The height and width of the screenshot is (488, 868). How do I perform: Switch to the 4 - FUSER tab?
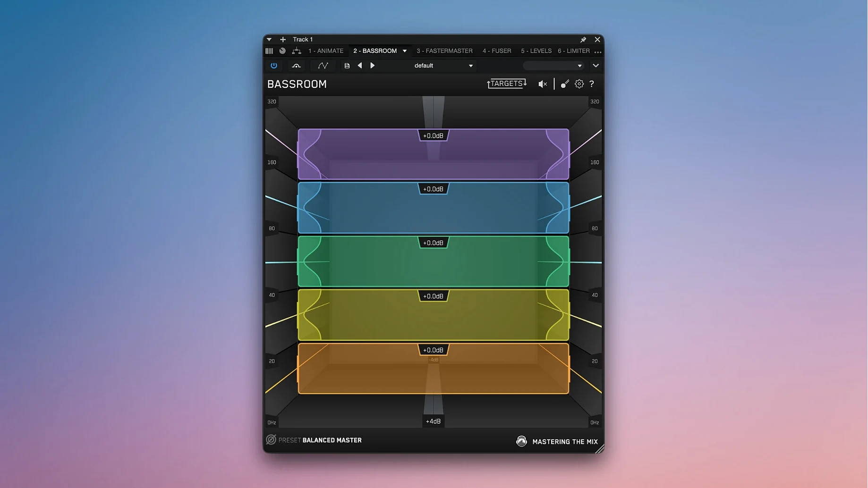coord(497,51)
